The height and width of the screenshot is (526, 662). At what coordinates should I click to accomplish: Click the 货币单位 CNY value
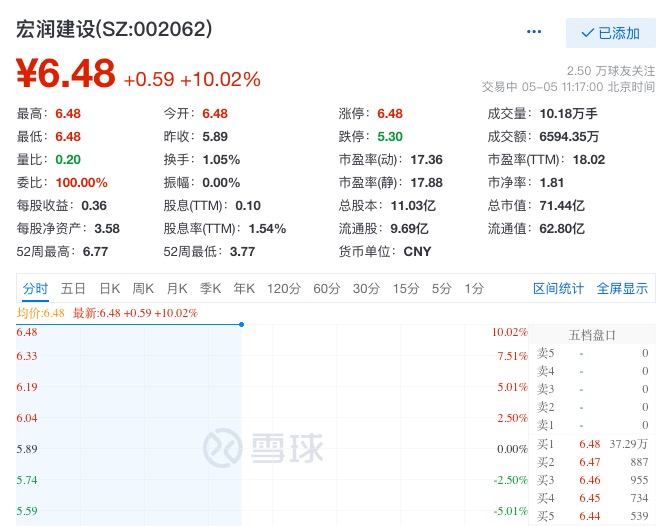(x=417, y=252)
